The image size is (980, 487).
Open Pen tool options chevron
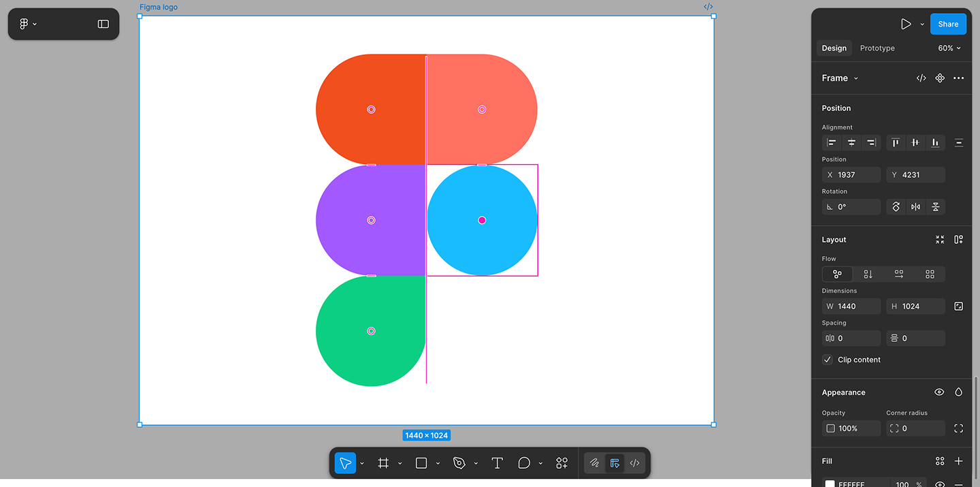point(476,463)
